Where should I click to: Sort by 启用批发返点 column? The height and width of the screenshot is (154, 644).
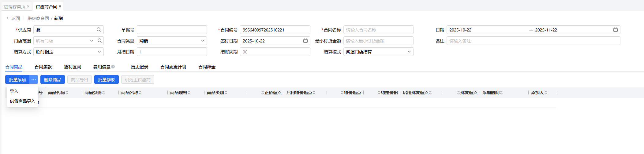point(430,93)
